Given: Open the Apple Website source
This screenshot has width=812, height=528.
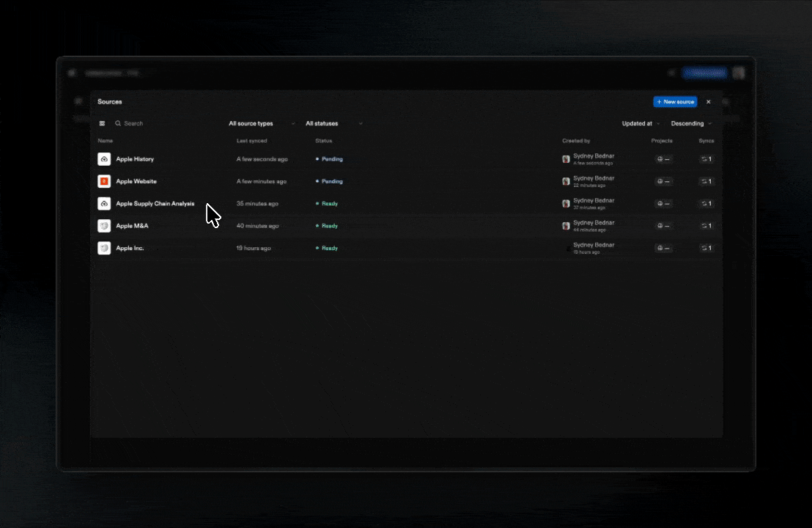Looking at the screenshot, I should [136, 181].
